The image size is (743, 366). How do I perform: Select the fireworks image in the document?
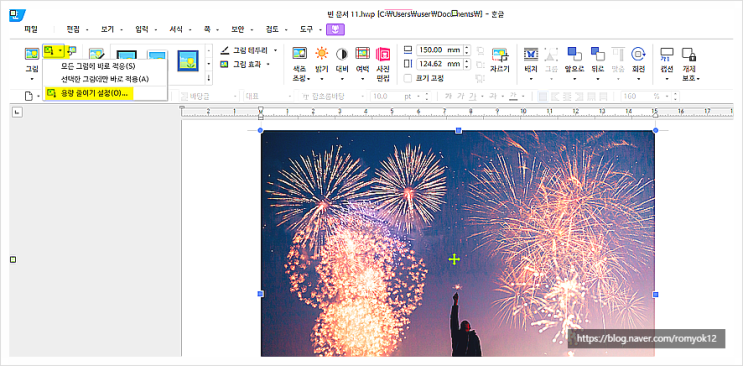(x=458, y=244)
